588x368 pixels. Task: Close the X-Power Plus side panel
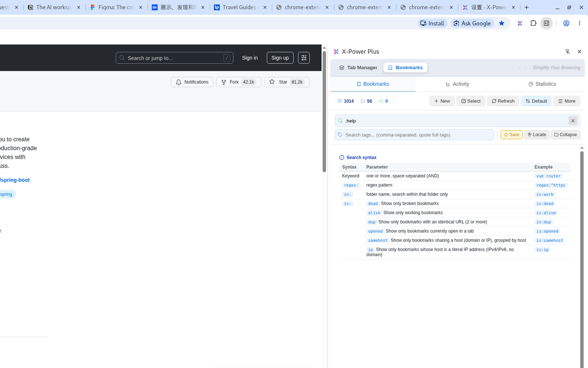pos(579,52)
